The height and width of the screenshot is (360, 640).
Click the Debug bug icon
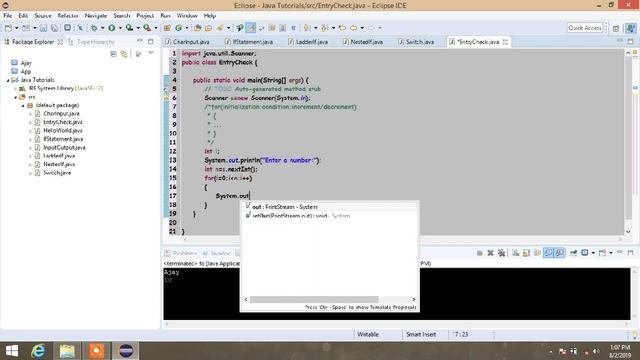[x=94, y=28]
